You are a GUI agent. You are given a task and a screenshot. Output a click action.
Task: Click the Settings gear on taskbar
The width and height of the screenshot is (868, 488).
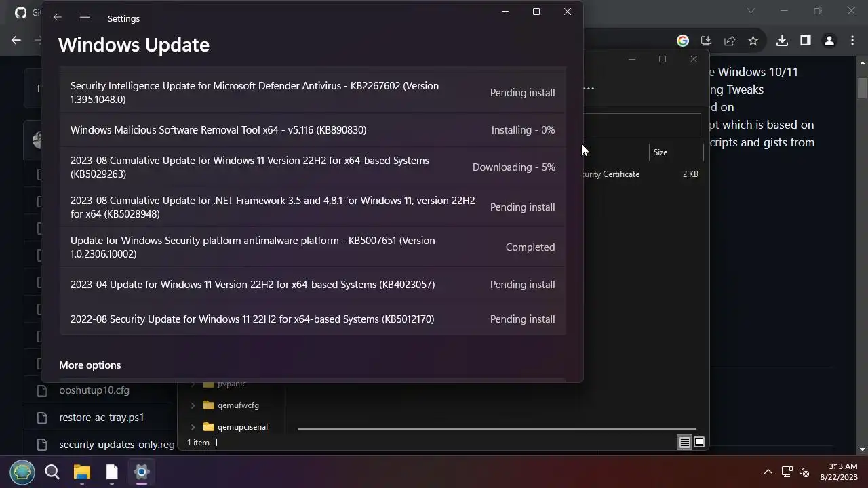(142, 472)
